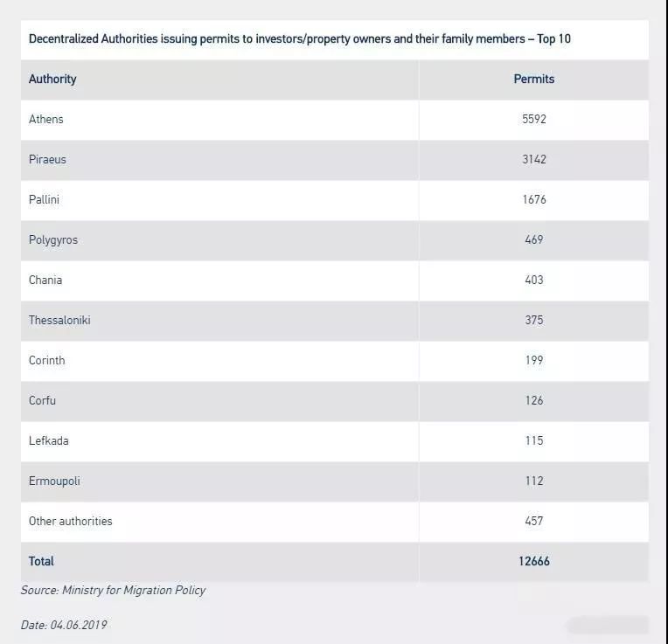
Task: Click the table title about Decentralized Authorities
Action: click(300, 39)
